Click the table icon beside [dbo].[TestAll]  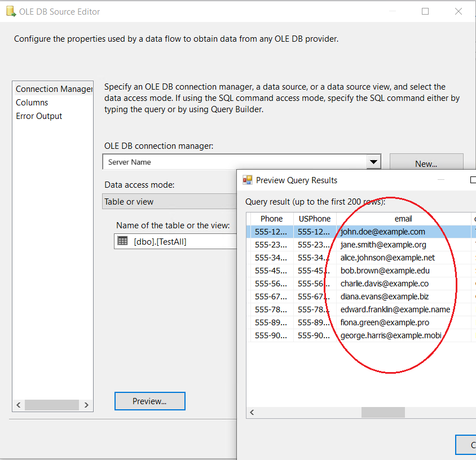(x=122, y=241)
